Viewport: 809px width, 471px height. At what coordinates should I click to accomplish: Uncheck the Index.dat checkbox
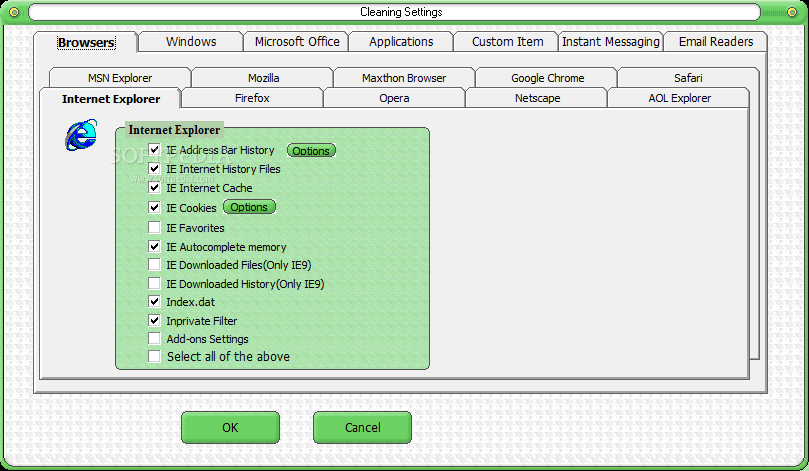click(154, 301)
